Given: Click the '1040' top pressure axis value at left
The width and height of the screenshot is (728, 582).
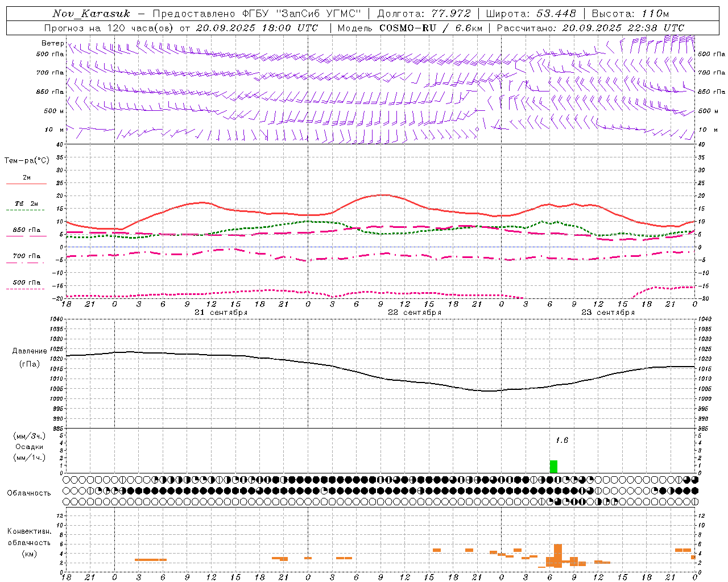Looking at the screenshot, I should (x=57, y=320).
